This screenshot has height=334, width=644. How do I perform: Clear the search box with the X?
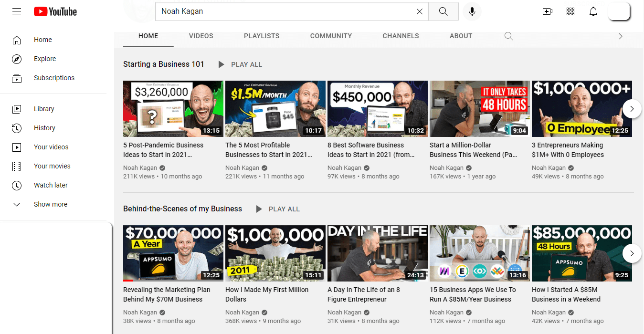(420, 11)
